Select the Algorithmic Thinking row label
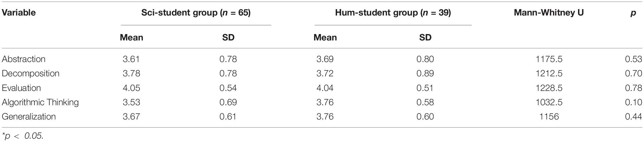Screen dimensions: 644x142 40,102
